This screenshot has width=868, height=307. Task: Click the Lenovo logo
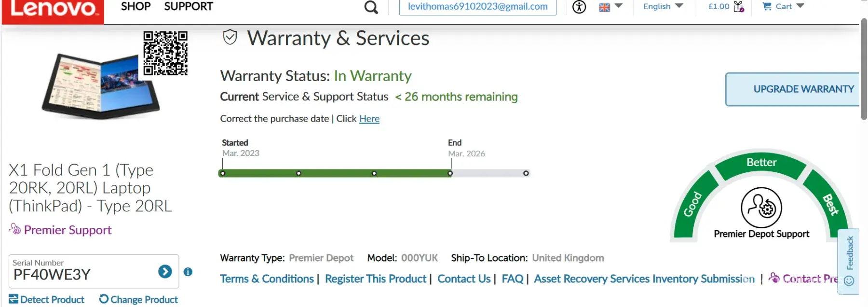click(x=53, y=10)
